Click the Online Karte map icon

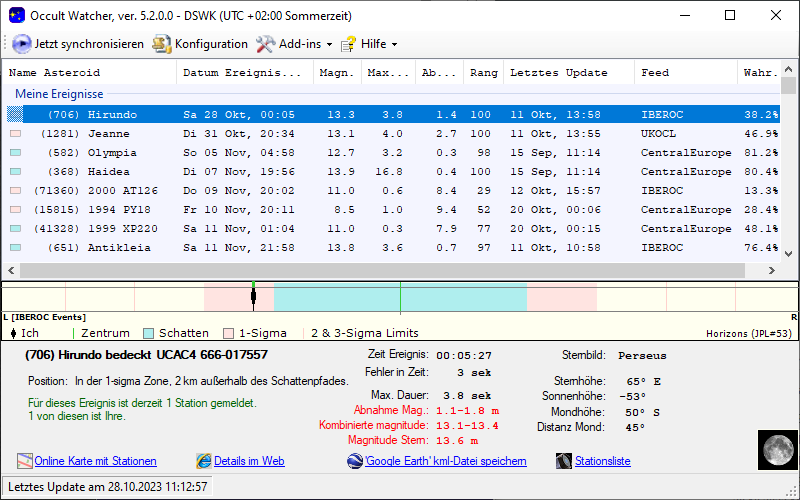(x=25, y=461)
